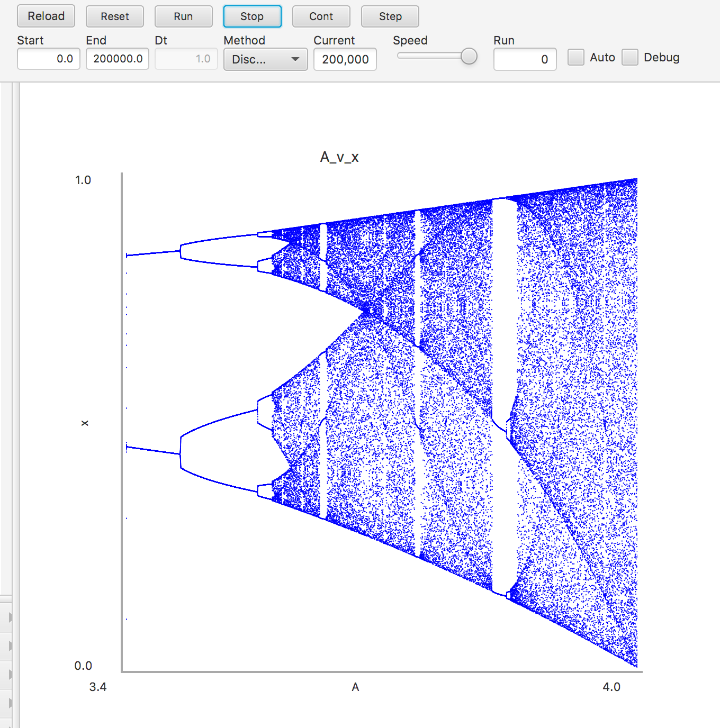Viewport: 720px width, 728px height.
Task: Click the Run number input field
Action: pyautogui.click(x=525, y=59)
